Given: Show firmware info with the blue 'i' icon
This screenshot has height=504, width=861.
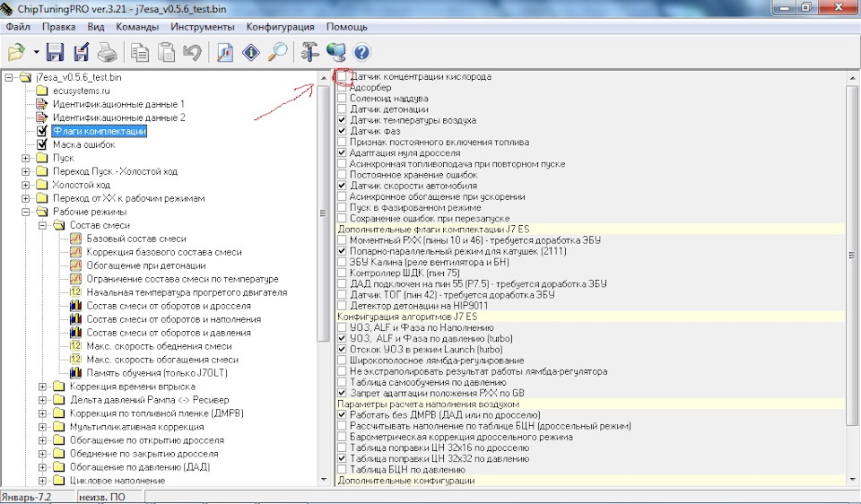Looking at the screenshot, I should pos(251,52).
